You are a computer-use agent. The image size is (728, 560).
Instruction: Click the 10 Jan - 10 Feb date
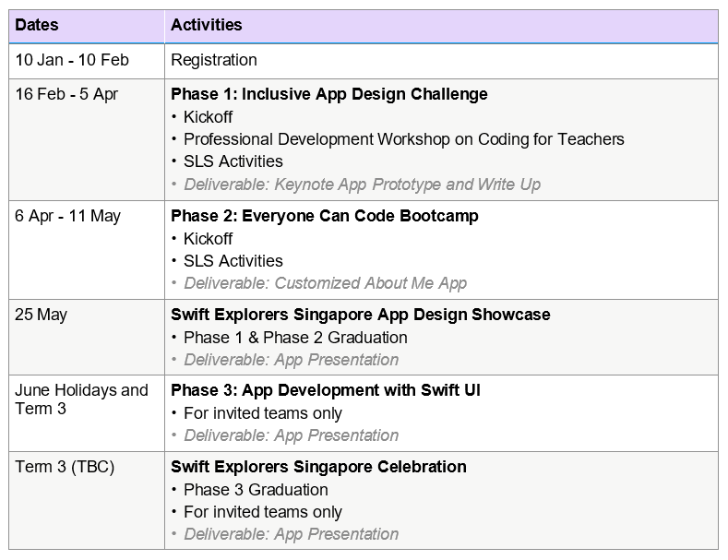point(72,60)
